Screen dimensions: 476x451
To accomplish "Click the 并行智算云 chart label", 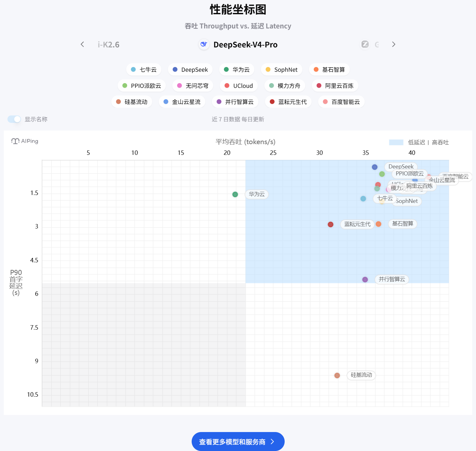I will (x=392, y=279).
